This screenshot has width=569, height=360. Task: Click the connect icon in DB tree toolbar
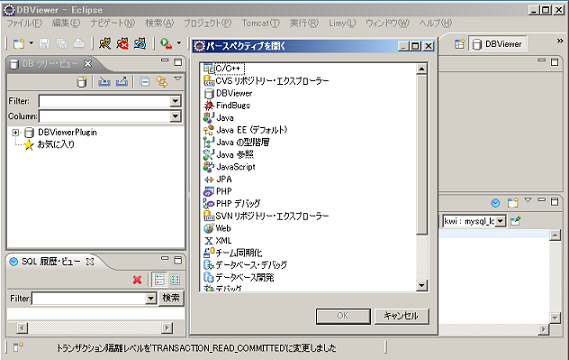point(105,82)
